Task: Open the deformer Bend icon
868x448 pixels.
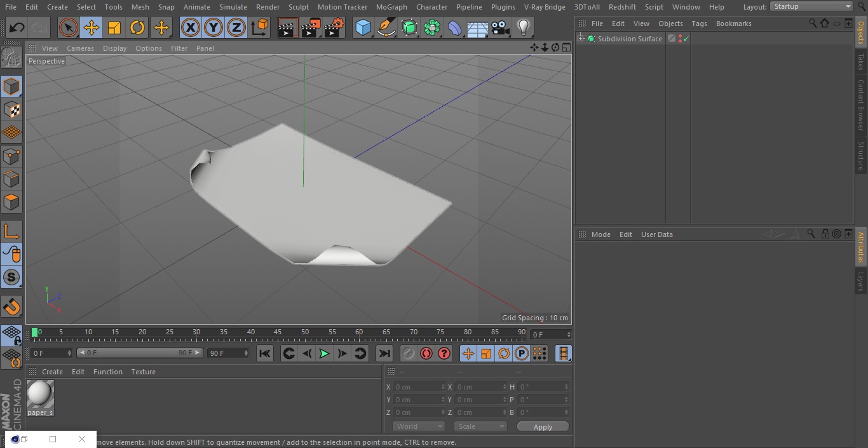Action: tap(455, 27)
